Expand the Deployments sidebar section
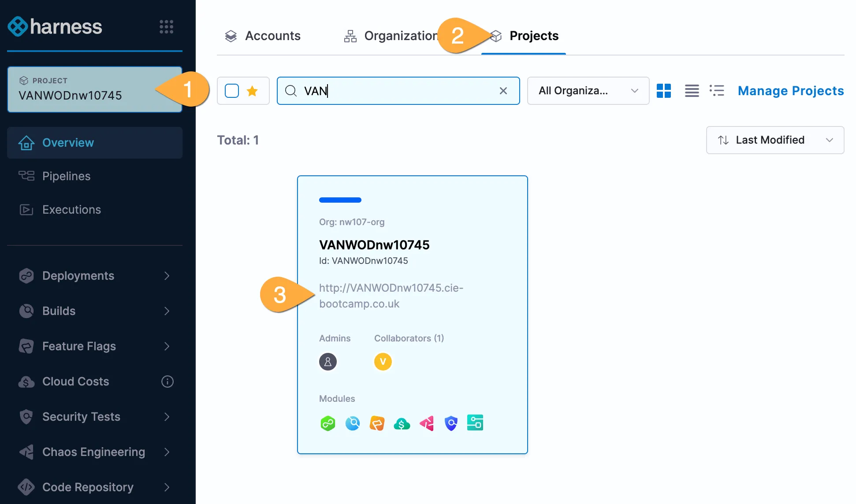The height and width of the screenshot is (504, 856). [167, 276]
